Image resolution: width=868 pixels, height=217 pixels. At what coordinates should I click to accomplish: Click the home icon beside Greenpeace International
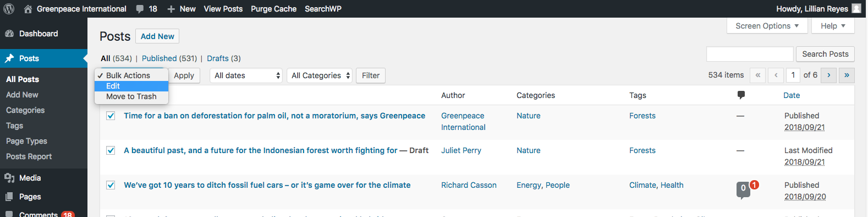pos(28,9)
